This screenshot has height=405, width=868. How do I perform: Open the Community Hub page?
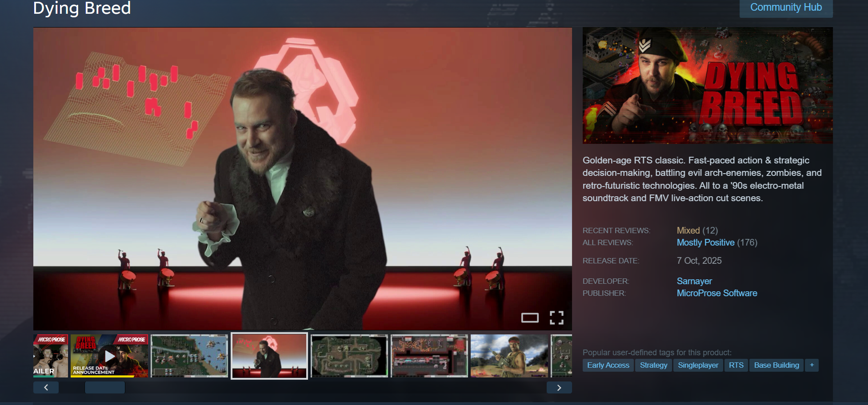[x=786, y=8]
